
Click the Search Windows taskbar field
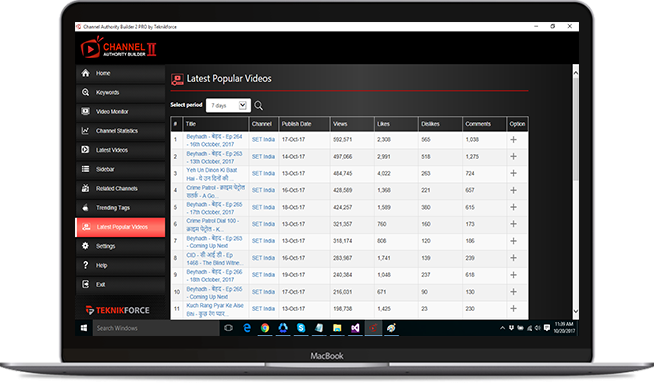tap(156, 328)
